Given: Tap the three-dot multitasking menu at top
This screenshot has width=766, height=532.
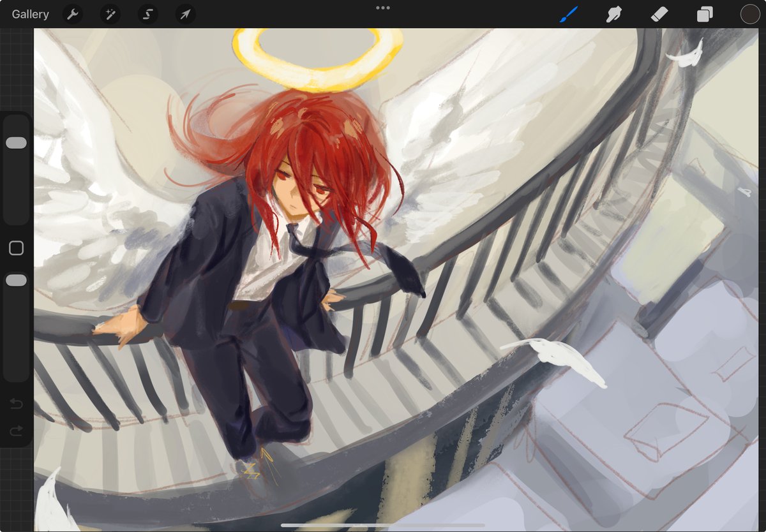Looking at the screenshot, I should coord(383,8).
